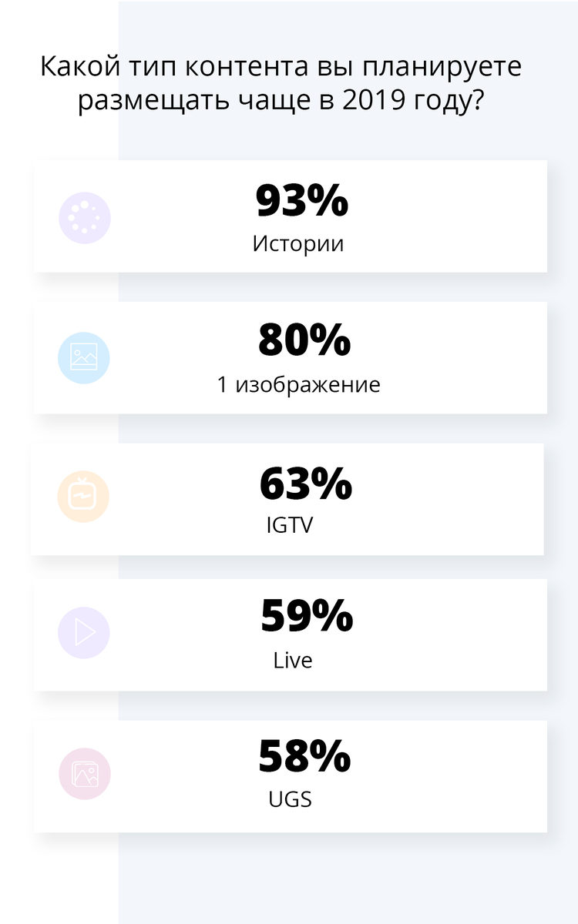This screenshot has height=924, width=578.
Task: Click the Live text label
Action: coord(293,661)
